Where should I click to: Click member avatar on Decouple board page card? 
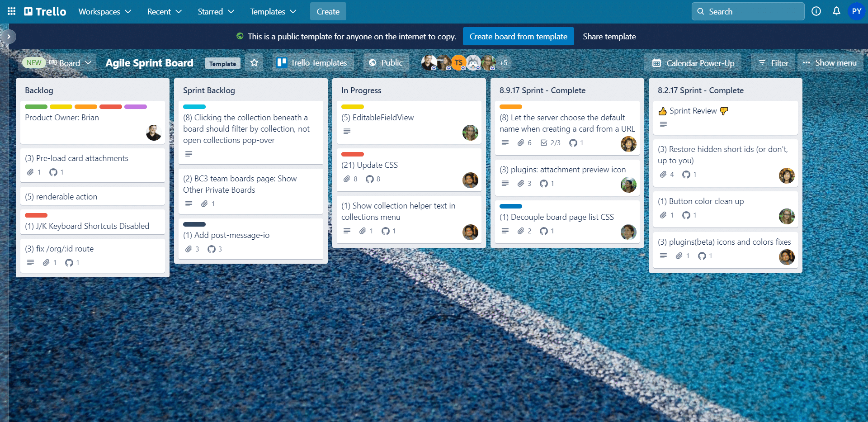coord(628,232)
